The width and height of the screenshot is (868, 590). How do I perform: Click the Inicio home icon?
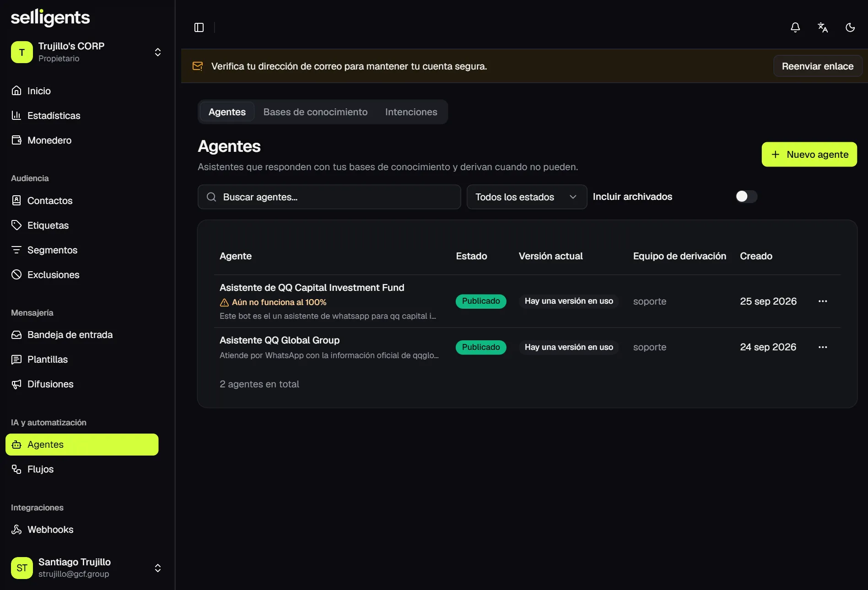pyautogui.click(x=16, y=91)
